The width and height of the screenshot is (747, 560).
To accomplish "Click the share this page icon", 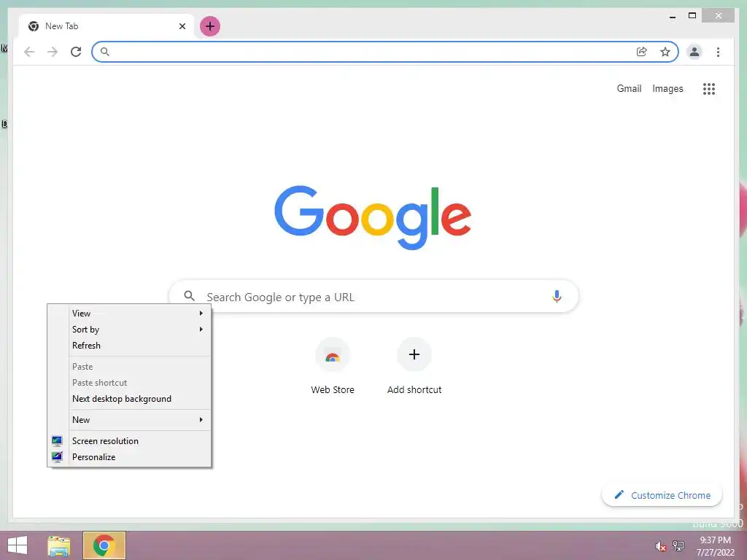I will [x=642, y=52].
